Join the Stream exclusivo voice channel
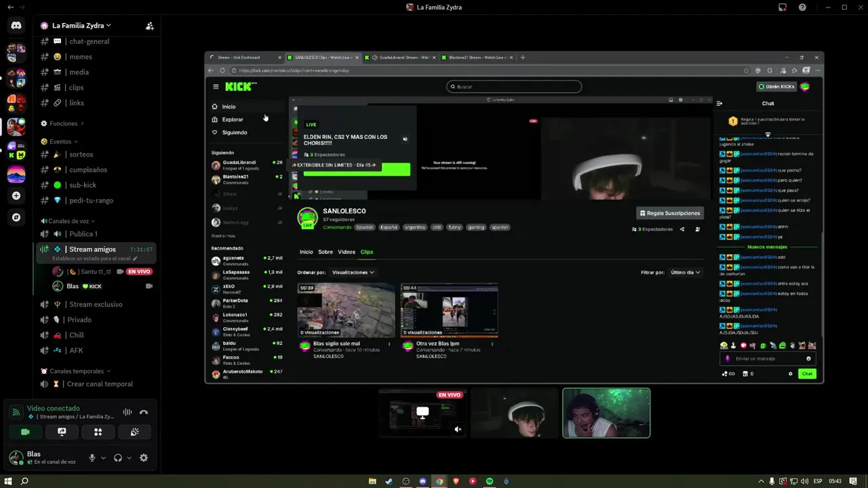This screenshot has width=868, height=488. tap(96, 304)
